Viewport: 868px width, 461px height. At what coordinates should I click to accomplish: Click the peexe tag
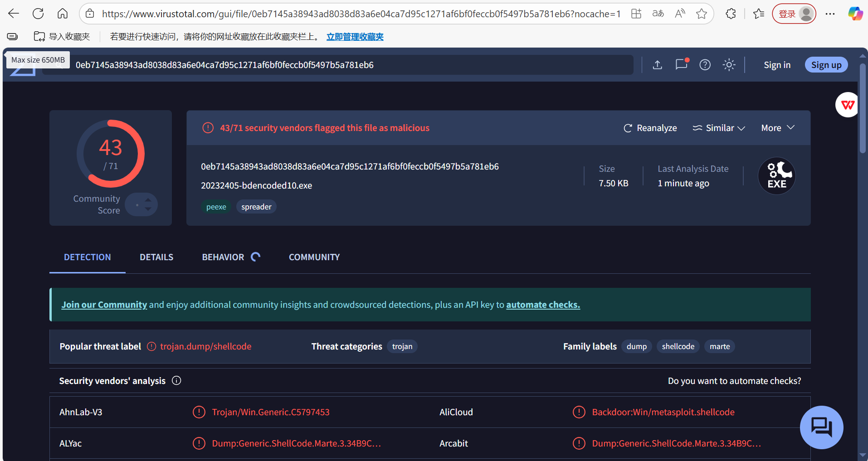pos(216,207)
